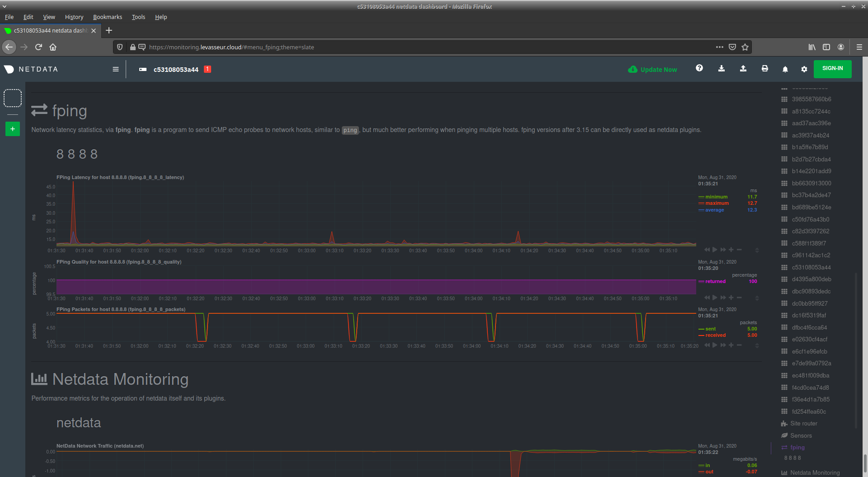868x477 pixels.
Task: Import a snapshot via the upload icon
Action: pyautogui.click(x=743, y=69)
